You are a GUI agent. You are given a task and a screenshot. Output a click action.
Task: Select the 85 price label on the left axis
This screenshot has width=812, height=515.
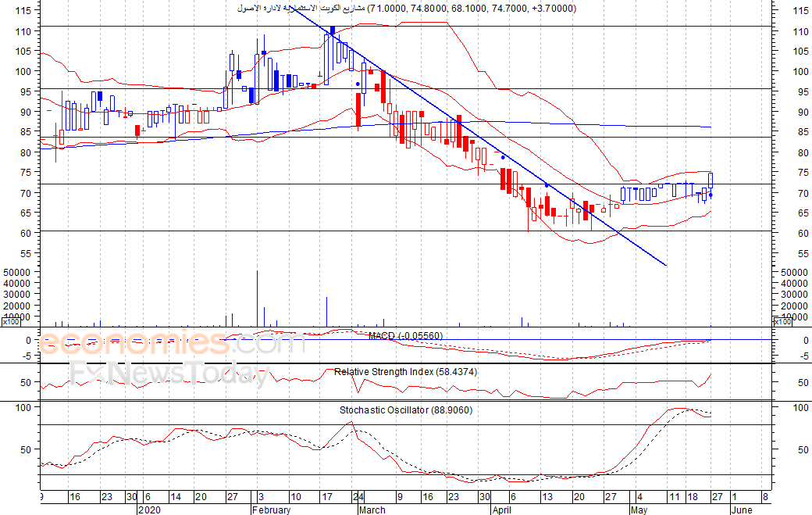pyautogui.click(x=27, y=132)
